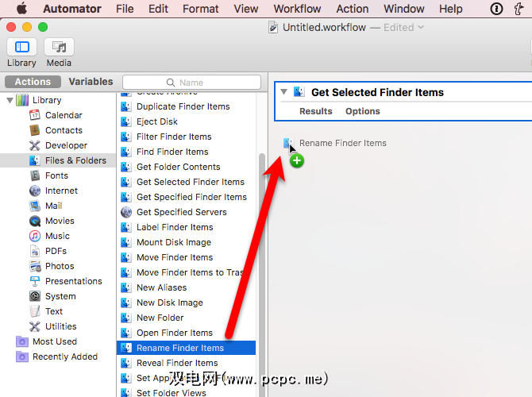Open the Edit menu

point(158,9)
